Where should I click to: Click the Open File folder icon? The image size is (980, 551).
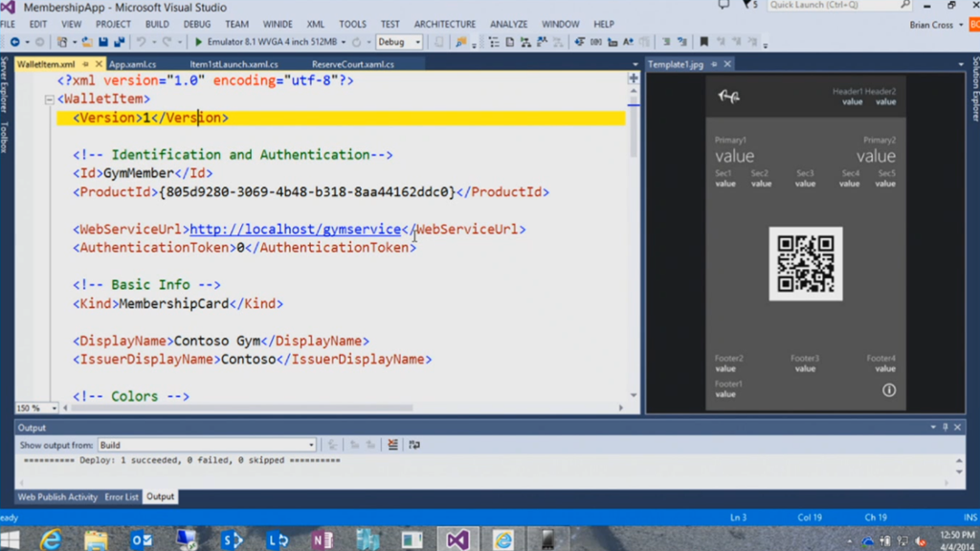[87, 42]
